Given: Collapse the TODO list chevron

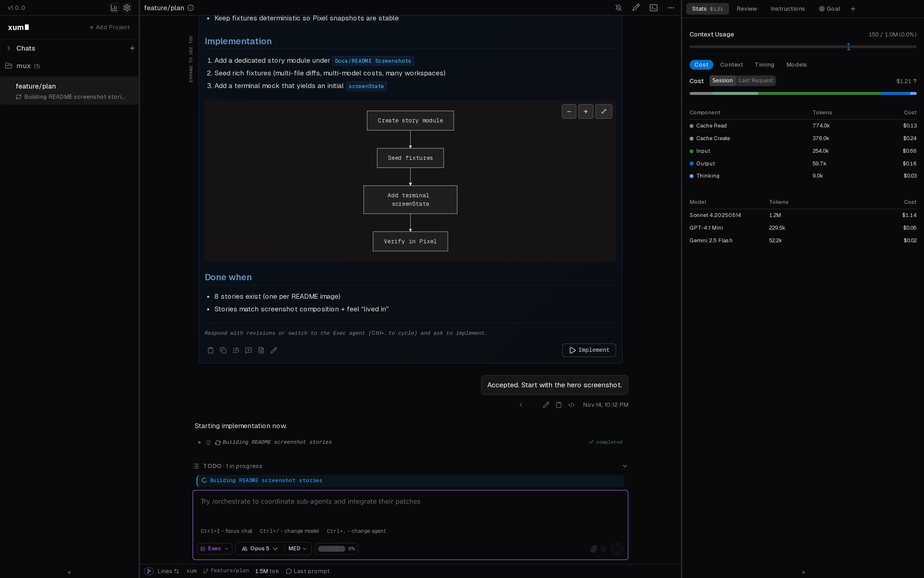Looking at the screenshot, I should click(625, 466).
